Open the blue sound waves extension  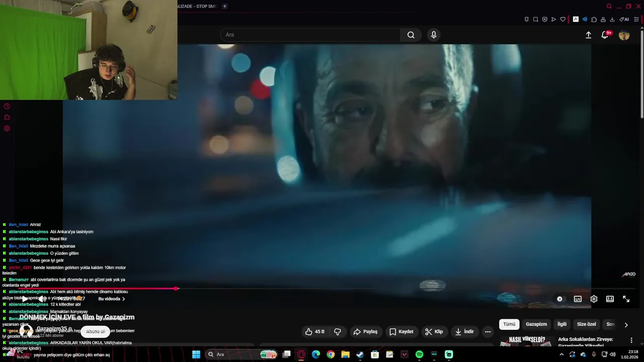[585, 20]
